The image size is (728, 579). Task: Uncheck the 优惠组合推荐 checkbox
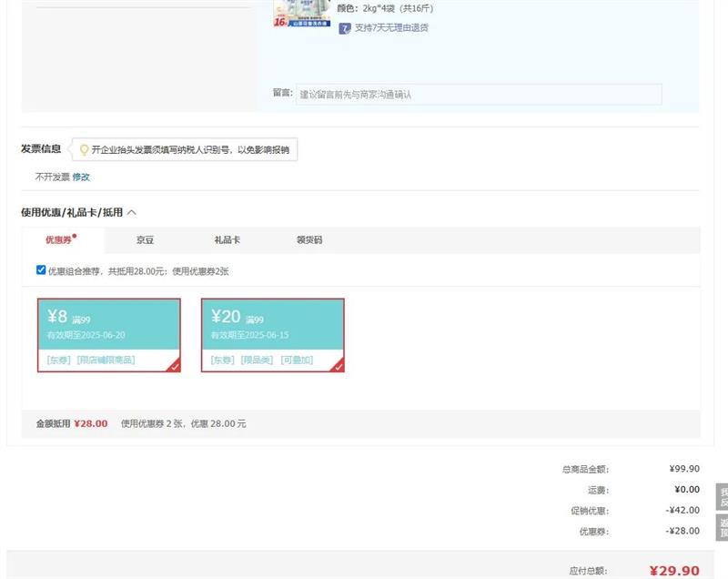click(x=41, y=269)
